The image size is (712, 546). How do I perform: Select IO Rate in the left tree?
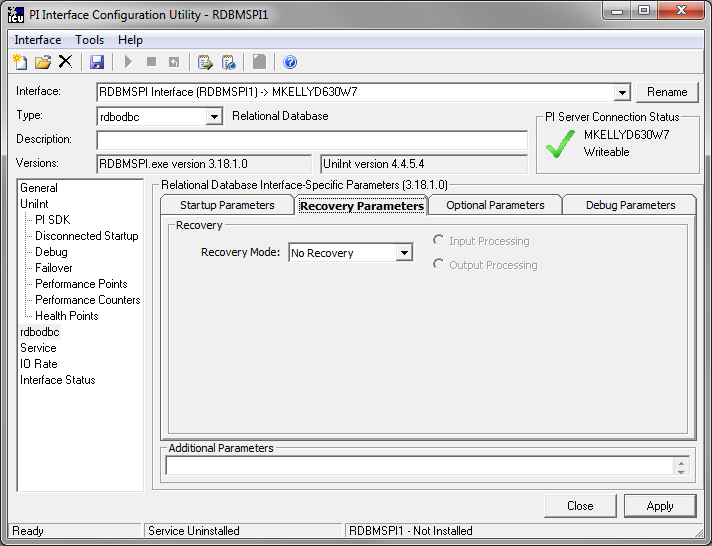[39, 364]
